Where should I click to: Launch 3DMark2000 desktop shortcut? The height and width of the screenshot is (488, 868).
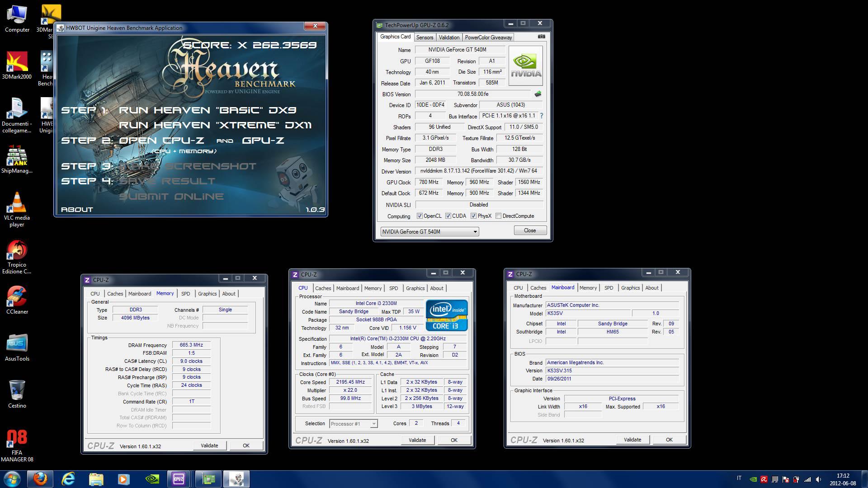(17, 66)
